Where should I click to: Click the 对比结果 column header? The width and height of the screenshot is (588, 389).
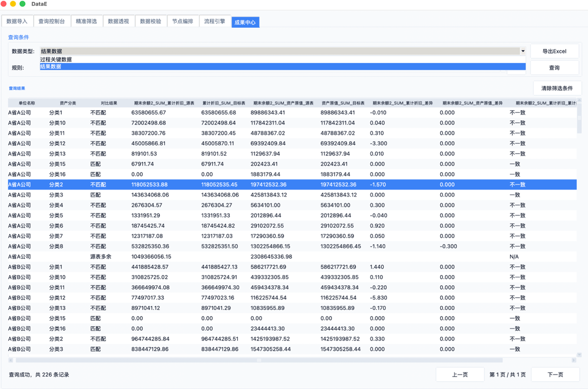tap(109, 103)
